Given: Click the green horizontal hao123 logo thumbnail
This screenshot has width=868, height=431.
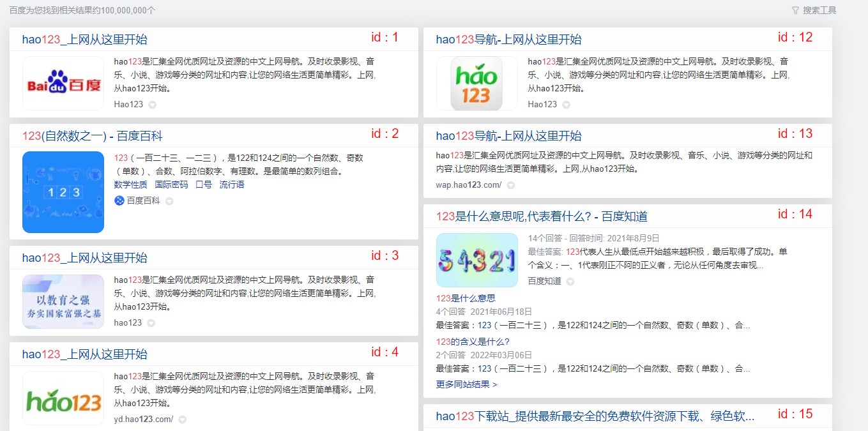Looking at the screenshot, I should point(63,398).
